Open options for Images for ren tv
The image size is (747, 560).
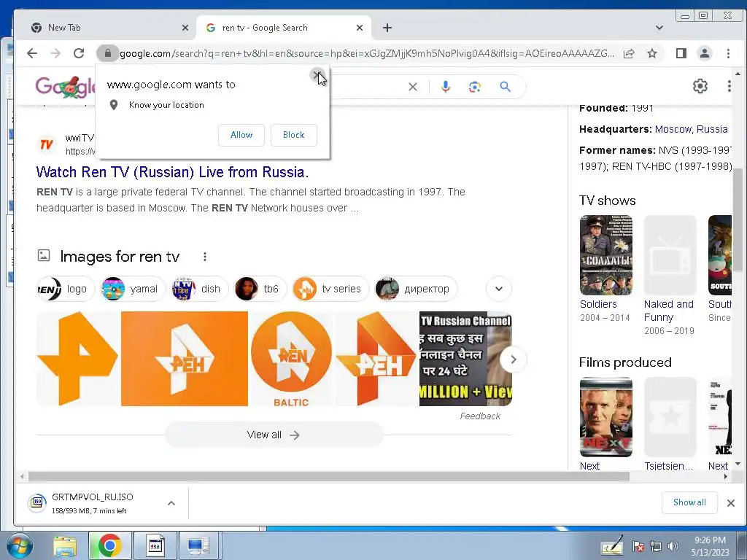(205, 257)
